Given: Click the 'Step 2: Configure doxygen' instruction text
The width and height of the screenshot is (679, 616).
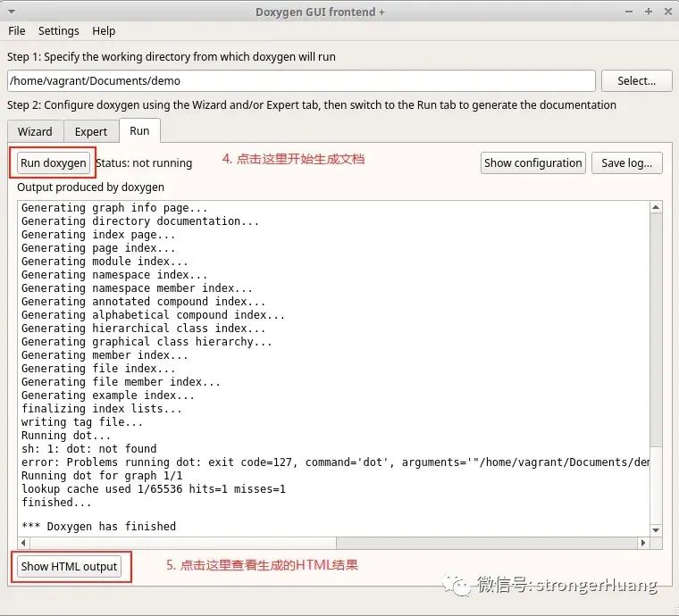Looking at the screenshot, I should point(312,105).
